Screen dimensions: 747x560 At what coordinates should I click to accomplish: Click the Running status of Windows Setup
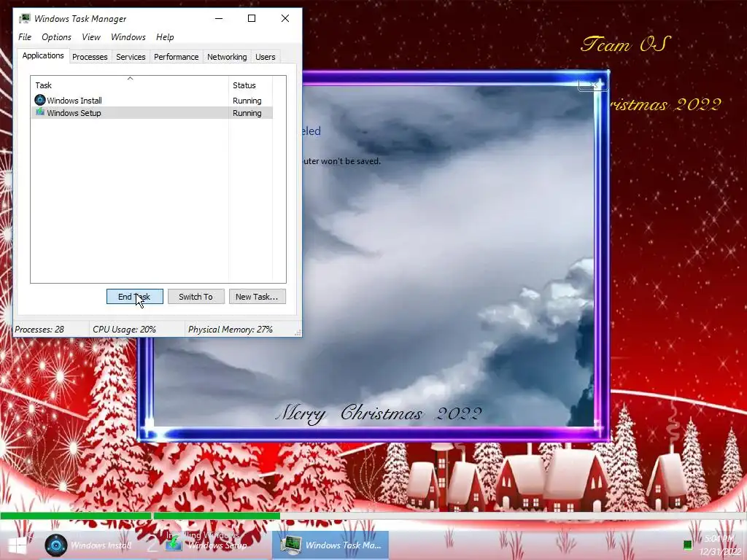pyautogui.click(x=247, y=113)
